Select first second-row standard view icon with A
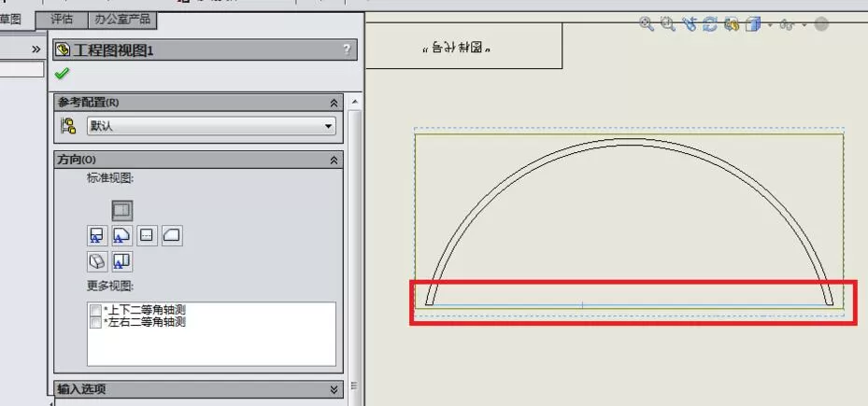 (x=97, y=235)
